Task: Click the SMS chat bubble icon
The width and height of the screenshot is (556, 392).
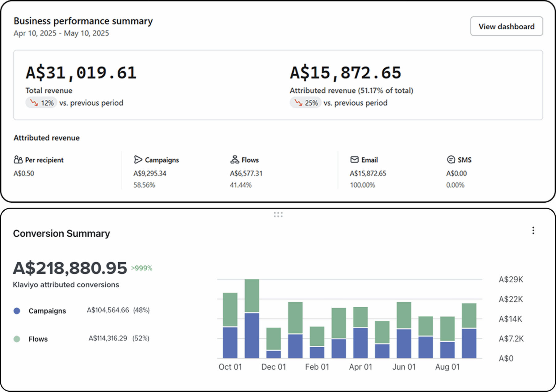Action: [451, 160]
